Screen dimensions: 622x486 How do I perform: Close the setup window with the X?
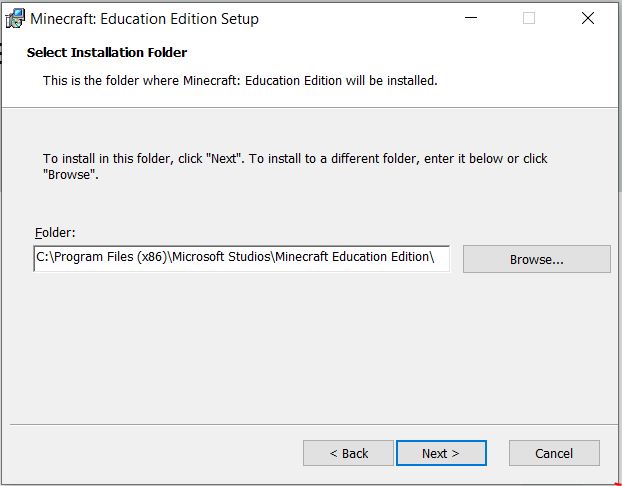pyautogui.click(x=587, y=18)
